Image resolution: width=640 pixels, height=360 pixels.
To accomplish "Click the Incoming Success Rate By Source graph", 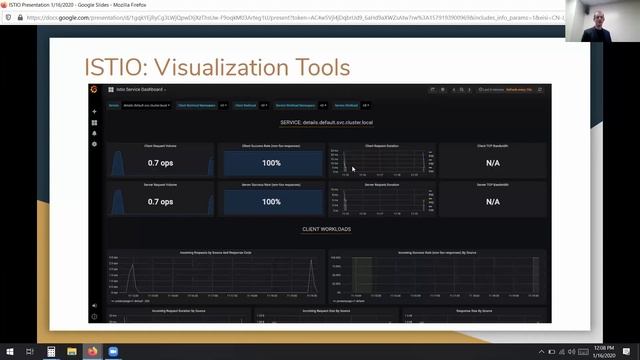I will point(437,277).
